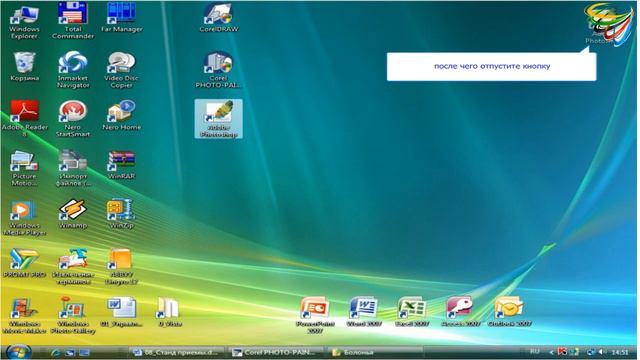
Task: Select the folder shortcut right of the Word document
Action: tap(169, 312)
